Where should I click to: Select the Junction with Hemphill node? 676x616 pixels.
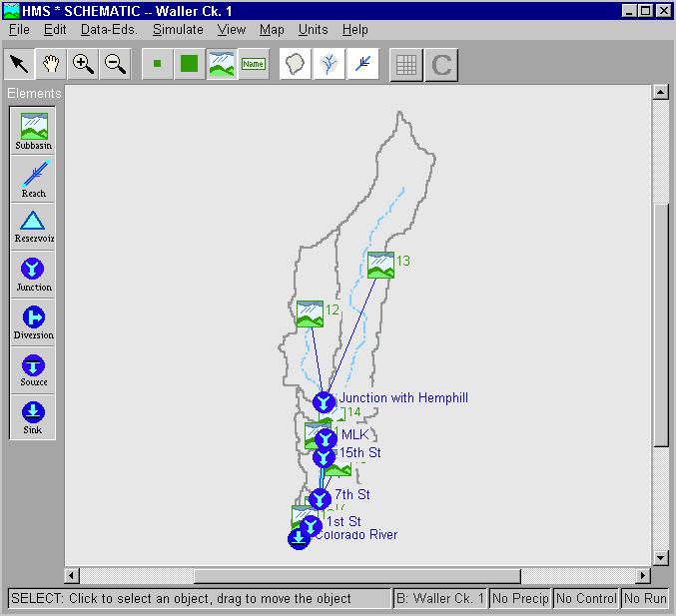[325, 402]
